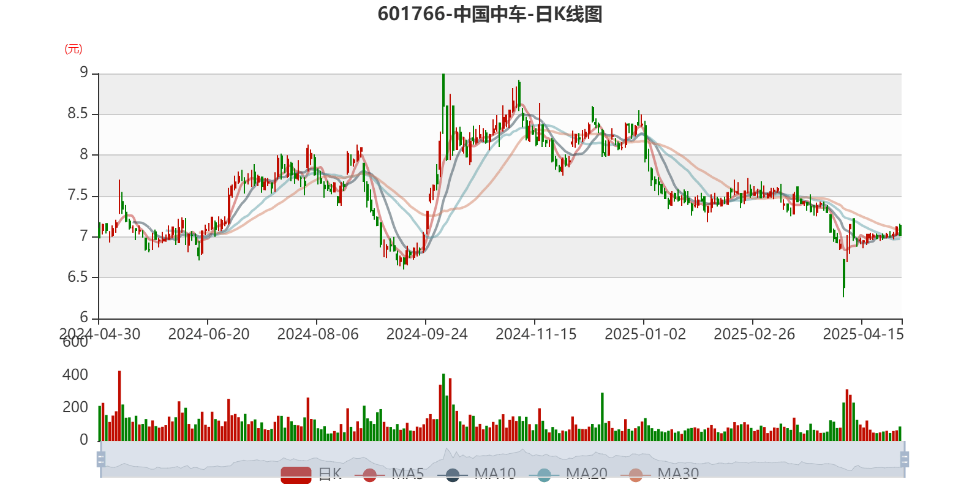The height and width of the screenshot is (490, 980).
Task: Click the 2025-04-15 date axis label
Action: click(x=863, y=334)
